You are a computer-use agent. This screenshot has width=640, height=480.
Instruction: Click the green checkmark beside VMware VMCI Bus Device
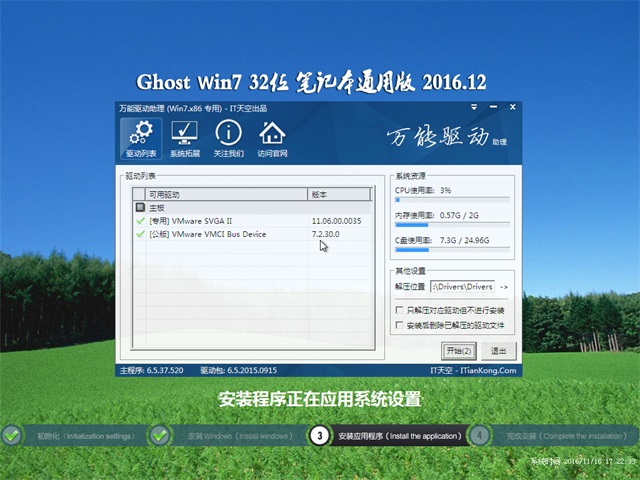140,233
